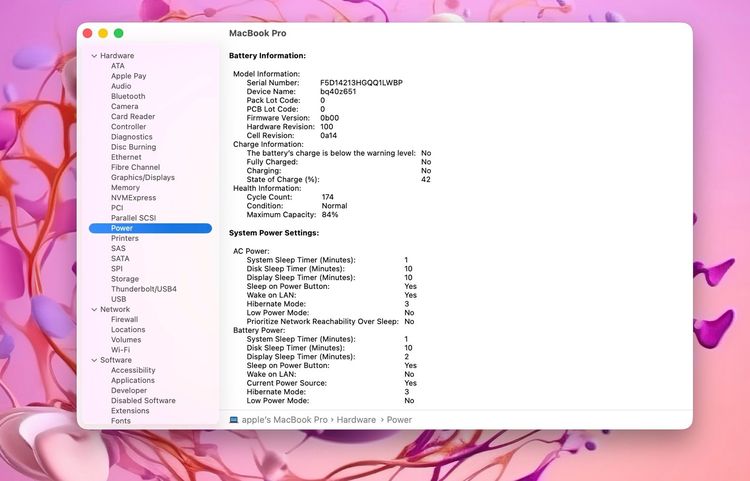Open Applications under Software

click(133, 380)
